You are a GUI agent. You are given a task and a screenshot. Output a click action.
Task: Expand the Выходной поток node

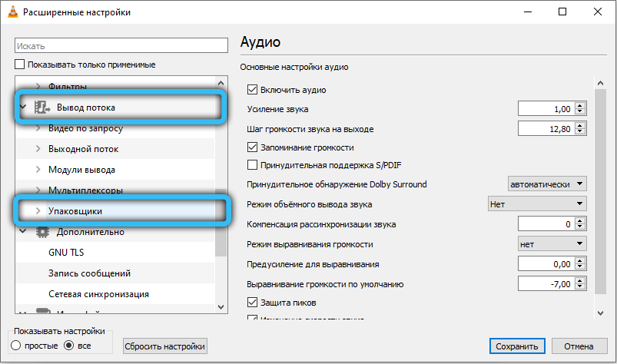pos(38,149)
